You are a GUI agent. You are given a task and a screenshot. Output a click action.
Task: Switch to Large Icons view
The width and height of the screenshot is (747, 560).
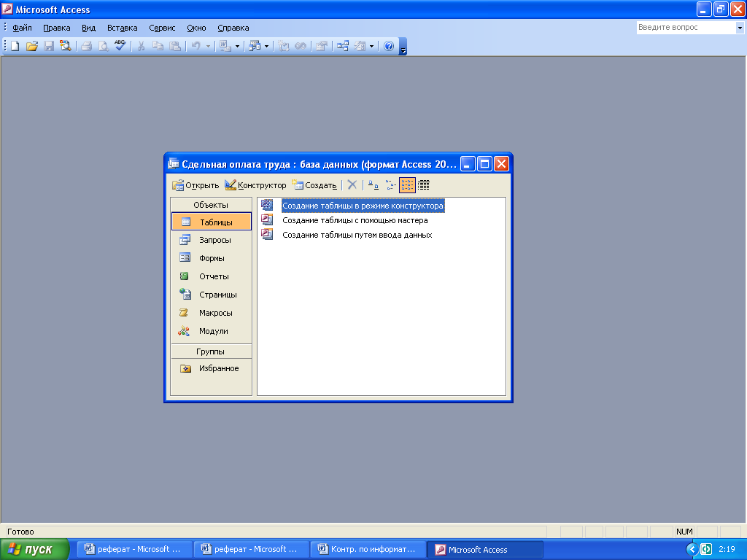pyautogui.click(x=373, y=184)
